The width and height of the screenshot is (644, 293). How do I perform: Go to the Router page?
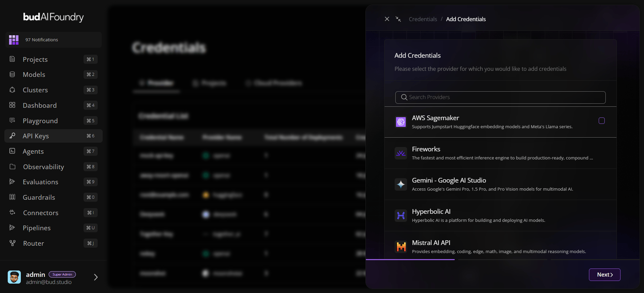(54, 243)
